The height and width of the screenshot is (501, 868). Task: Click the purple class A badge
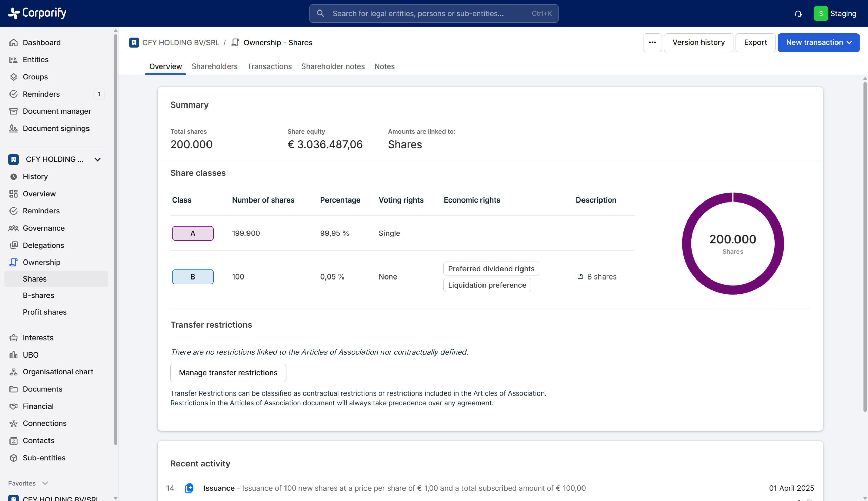tap(192, 233)
